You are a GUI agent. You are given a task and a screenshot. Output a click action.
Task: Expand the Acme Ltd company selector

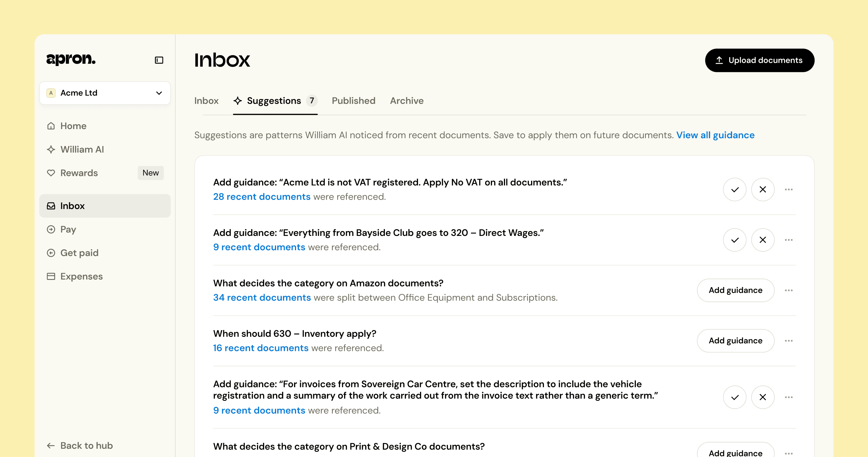point(105,93)
